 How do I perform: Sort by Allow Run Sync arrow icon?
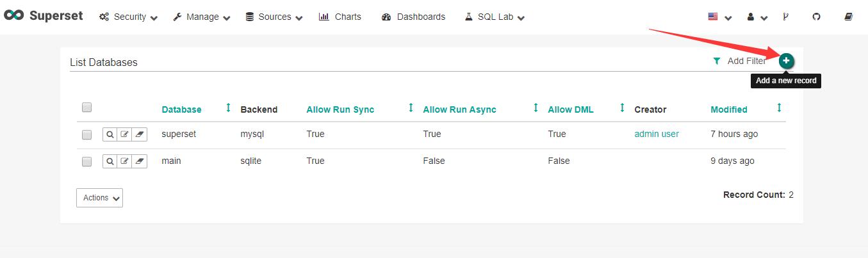(x=411, y=108)
